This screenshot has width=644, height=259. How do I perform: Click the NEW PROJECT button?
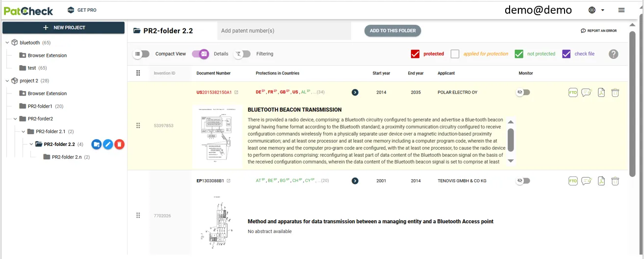tap(64, 28)
